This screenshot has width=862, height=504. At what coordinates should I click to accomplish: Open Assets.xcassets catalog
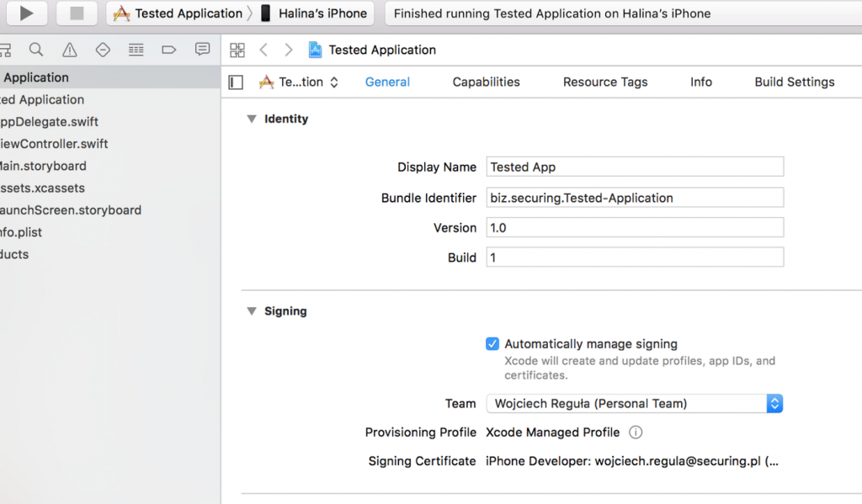pos(110,188)
